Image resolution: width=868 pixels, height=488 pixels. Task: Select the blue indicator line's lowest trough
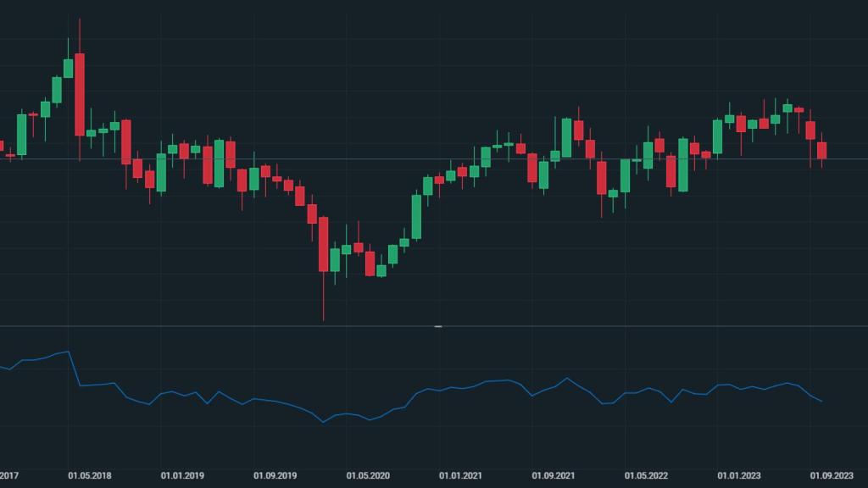point(323,421)
